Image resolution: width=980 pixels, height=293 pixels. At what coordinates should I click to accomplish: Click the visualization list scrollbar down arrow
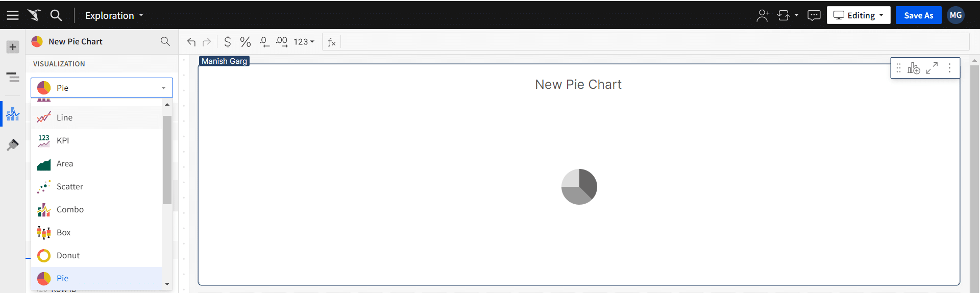[x=167, y=284]
